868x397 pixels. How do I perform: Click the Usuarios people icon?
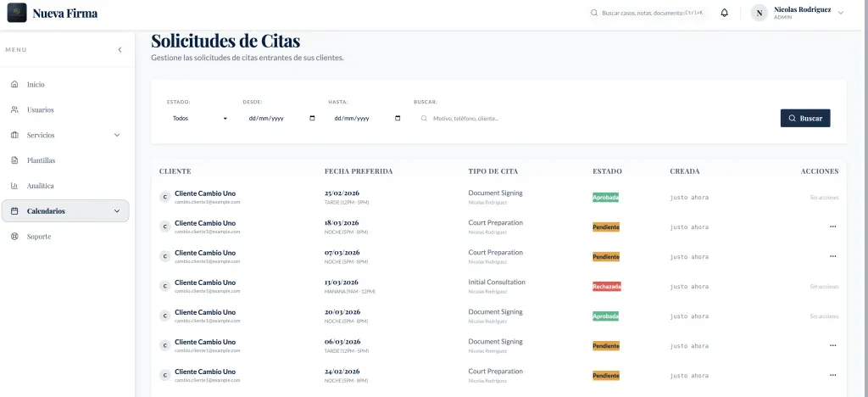[x=15, y=109]
